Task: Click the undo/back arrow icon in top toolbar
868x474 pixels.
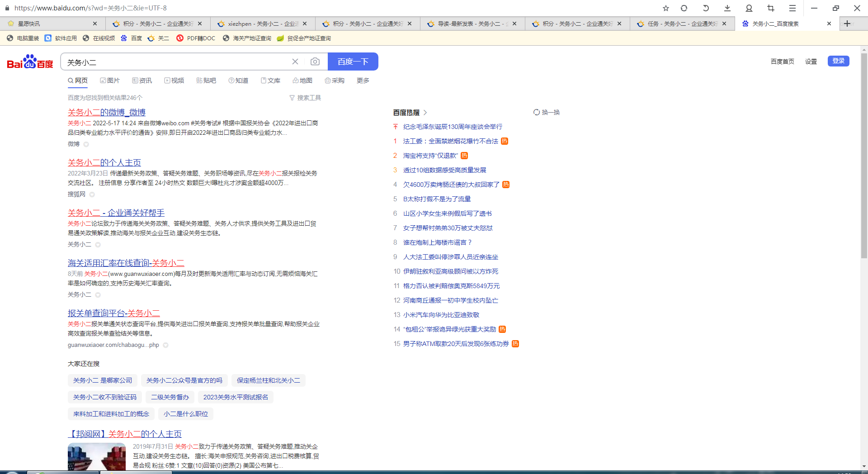Action: click(706, 8)
